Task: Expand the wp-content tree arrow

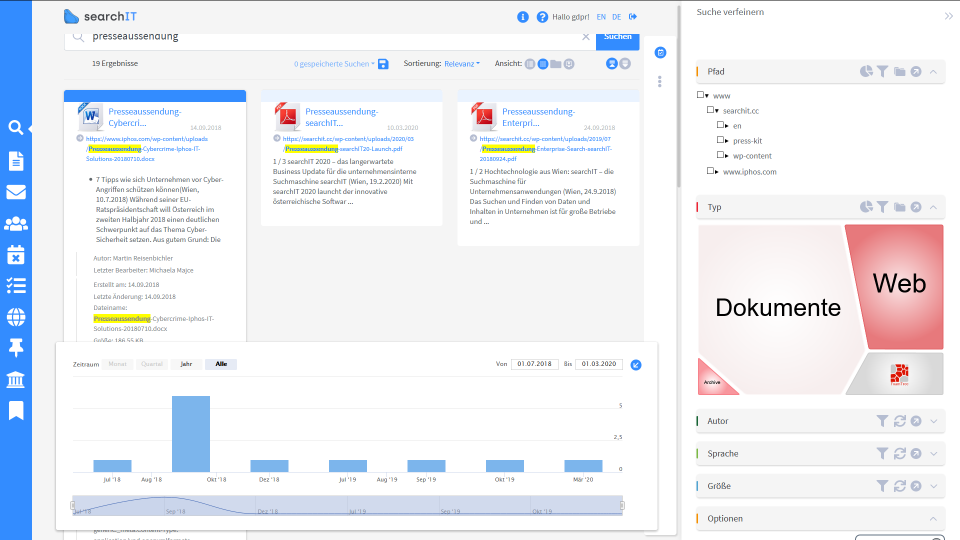Action: pos(727,156)
